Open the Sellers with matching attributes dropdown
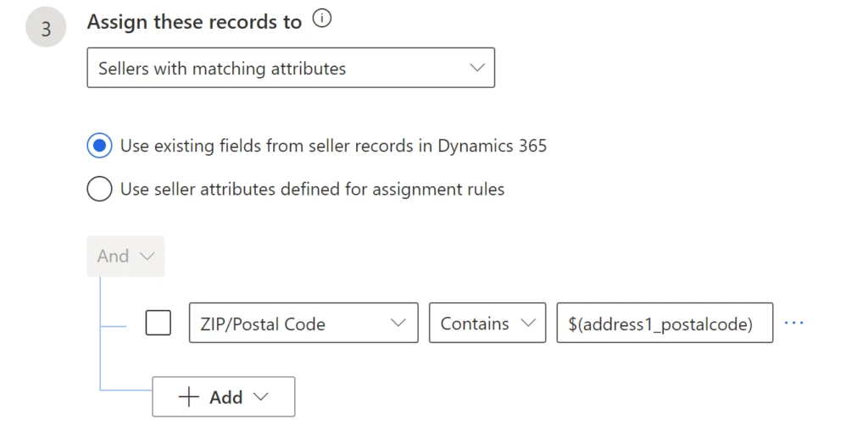 pyautogui.click(x=291, y=68)
